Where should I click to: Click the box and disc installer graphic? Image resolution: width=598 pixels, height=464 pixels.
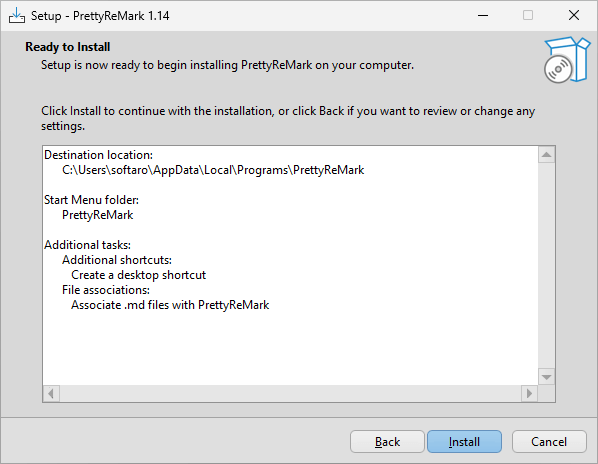click(x=567, y=60)
